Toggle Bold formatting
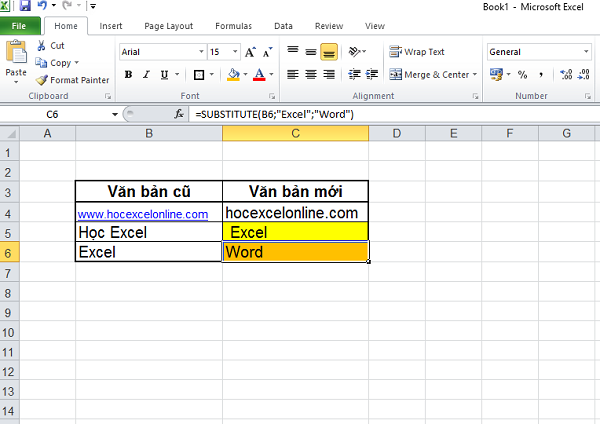The width and height of the screenshot is (600, 424). (x=129, y=75)
